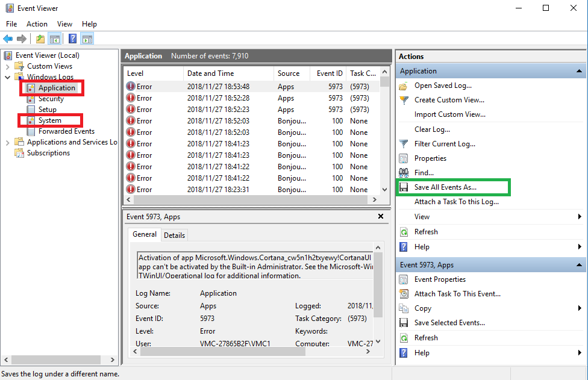Open the Copy submenu arrow
Viewport: 588px width, 380px height.
(580, 308)
